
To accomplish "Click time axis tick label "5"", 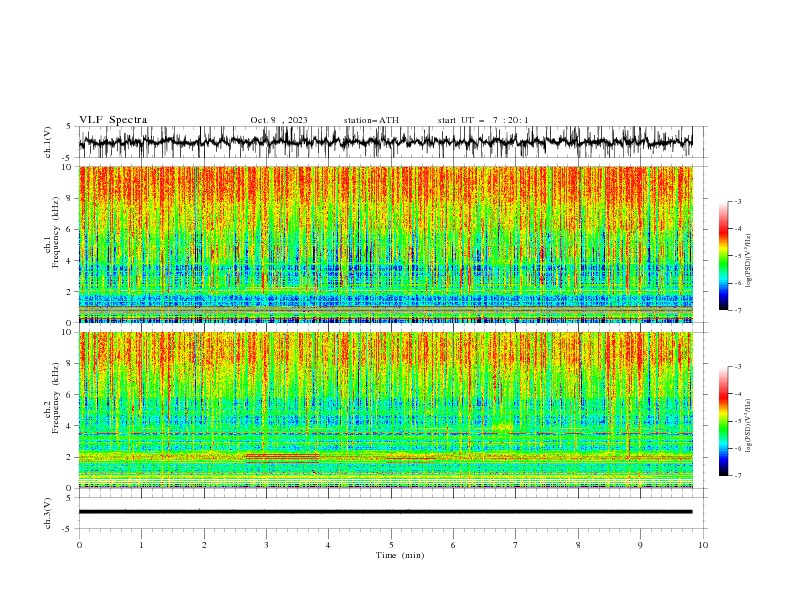I will (391, 545).
